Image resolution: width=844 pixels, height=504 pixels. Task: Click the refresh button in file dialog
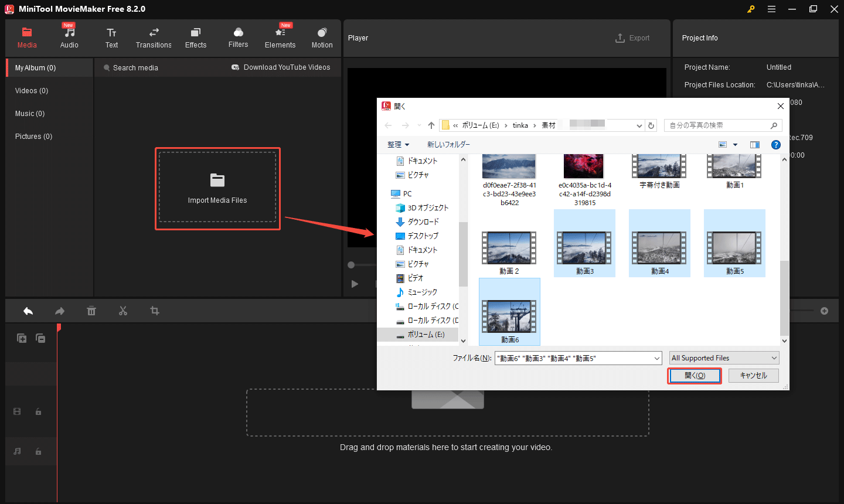[x=651, y=125]
